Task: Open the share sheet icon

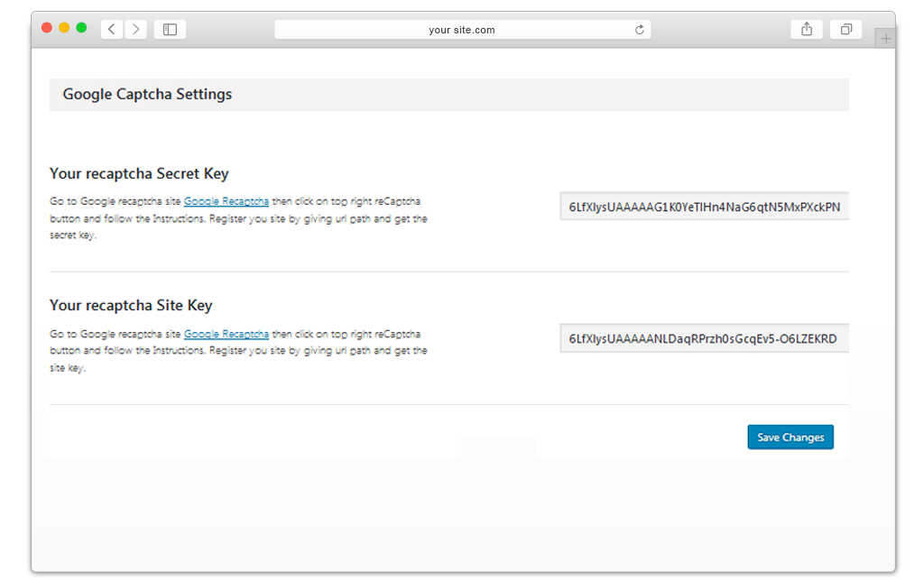Action: click(807, 30)
